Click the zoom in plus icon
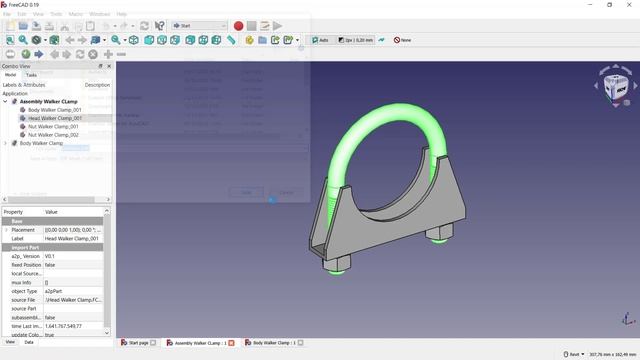The height and width of the screenshot is (360, 640). pyautogui.click(x=108, y=54)
